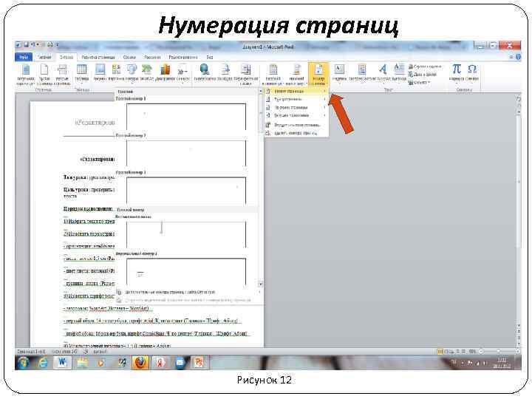
Task: Click the Page Break ribbon icon
Action: 62,75
